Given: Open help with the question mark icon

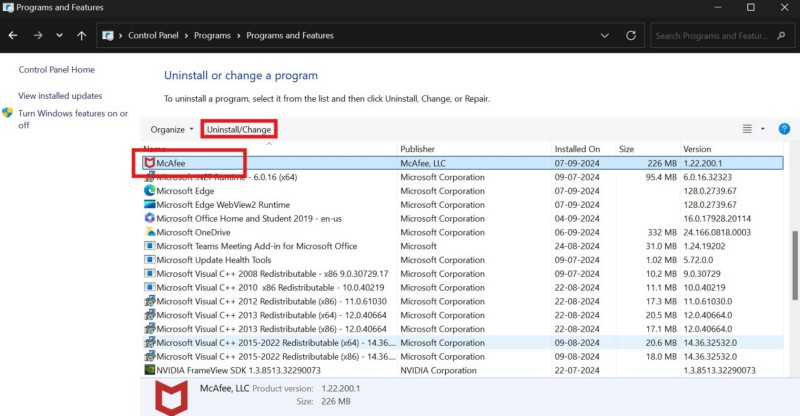Looking at the screenshot, I should [784, 129].
